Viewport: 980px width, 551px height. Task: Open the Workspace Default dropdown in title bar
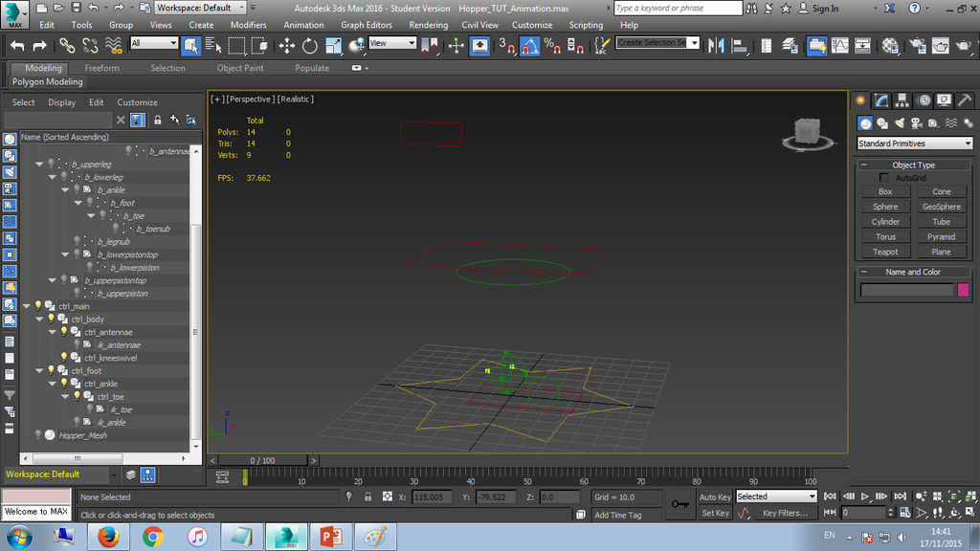coord(200,8)
